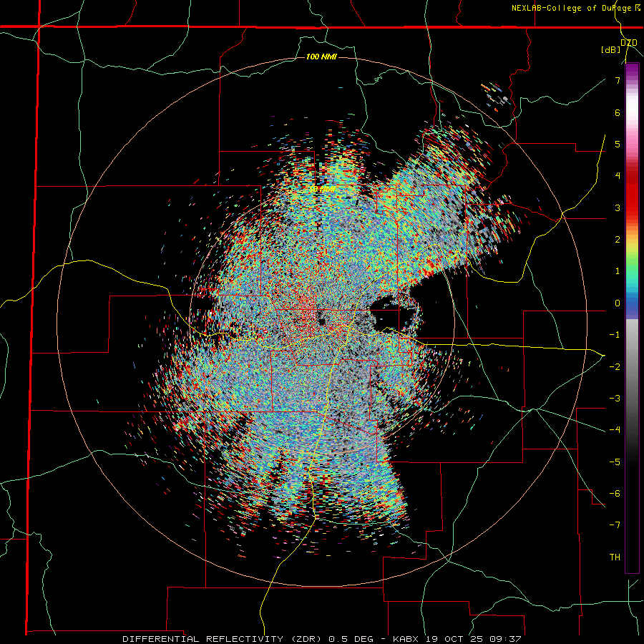644x644 pixels.
Task: Click the 100 NMI range ring label
Action: click(321, 57)
